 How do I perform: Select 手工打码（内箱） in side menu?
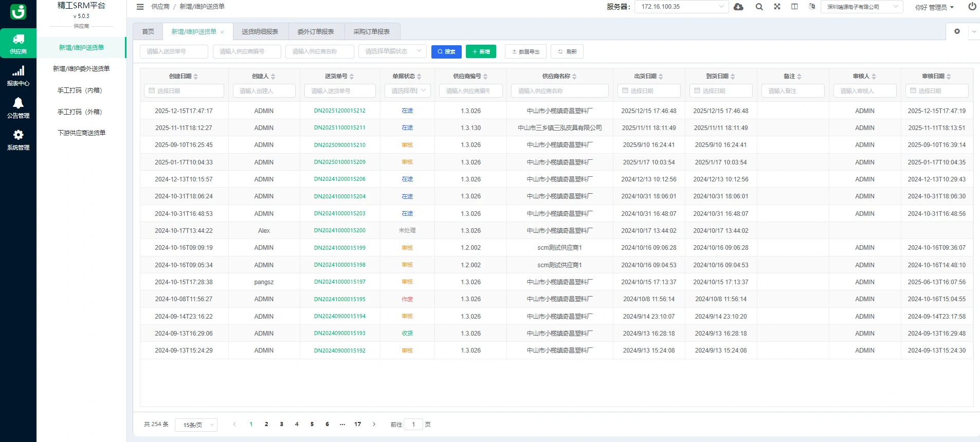pos(80,90)
